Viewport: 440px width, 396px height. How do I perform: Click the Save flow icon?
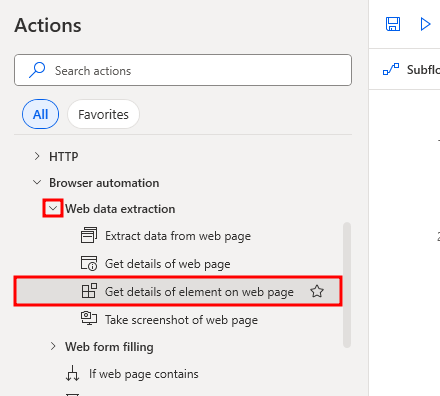tap(393, 24)
